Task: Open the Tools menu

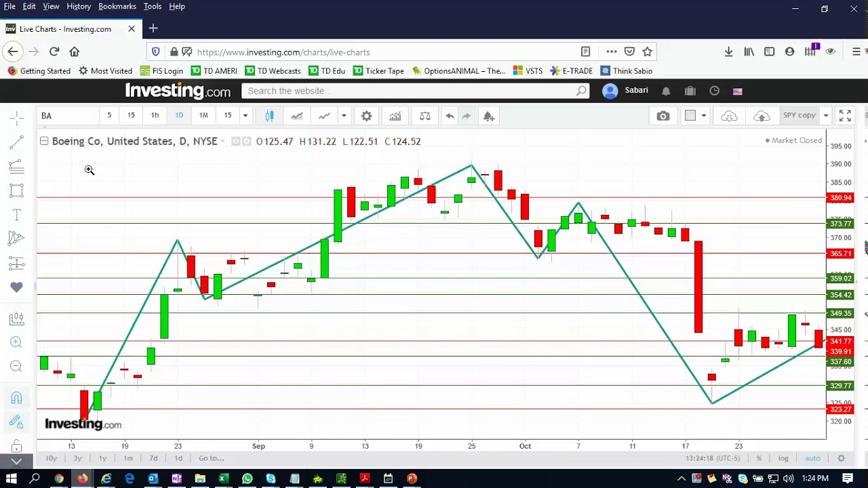Action: tap(153, 6)
